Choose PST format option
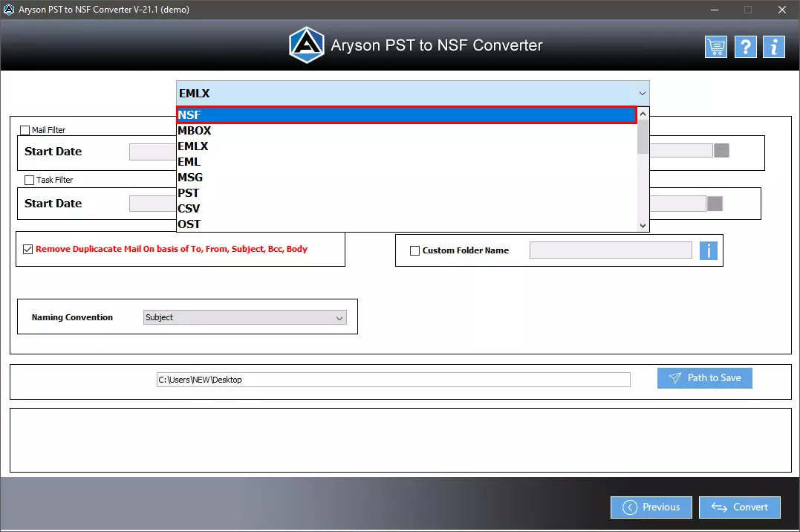 [x=406, y=193]
